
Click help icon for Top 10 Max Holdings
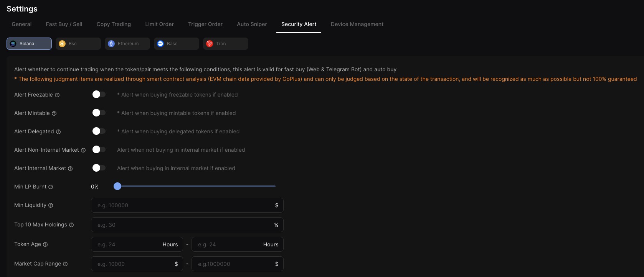click(71, 225)
